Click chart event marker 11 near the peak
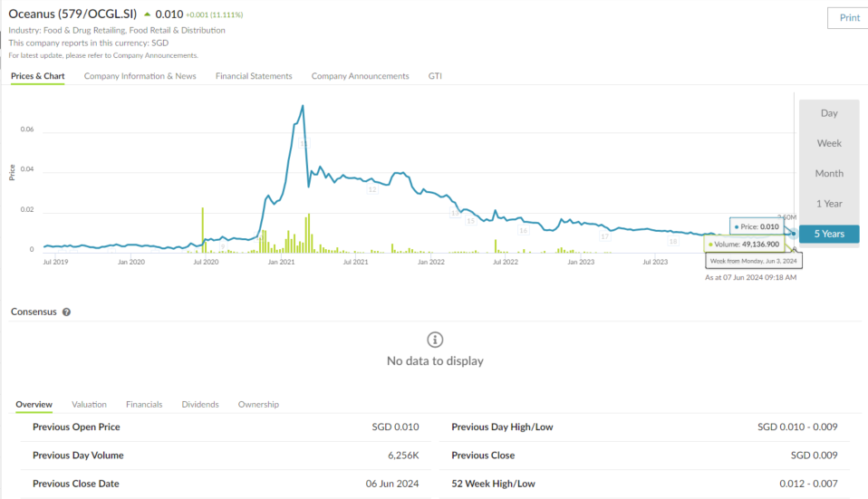868x499 pixels. [x=304, y=144]
